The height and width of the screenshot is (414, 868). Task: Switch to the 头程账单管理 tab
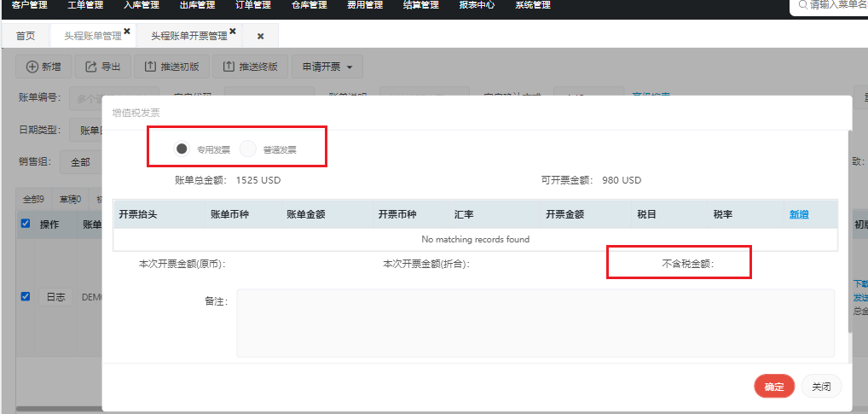point(93,36)
